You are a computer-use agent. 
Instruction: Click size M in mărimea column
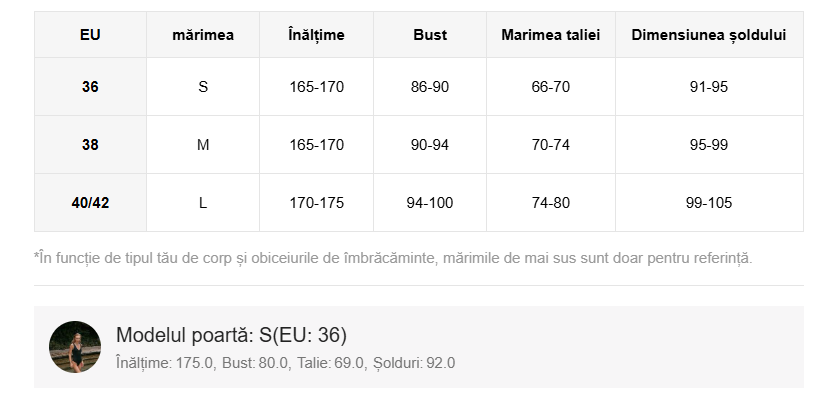pos(203,145)
